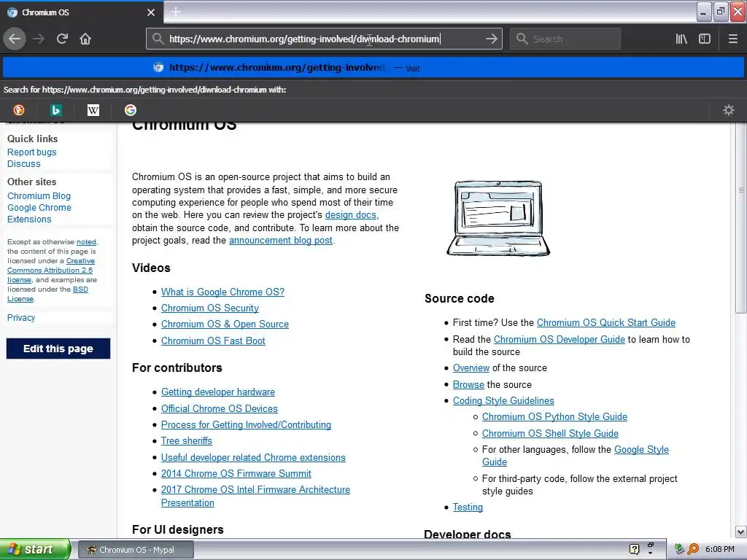Open search settings gear icon
This screenshot has height=560, width=747.
[x=729, y=111]
